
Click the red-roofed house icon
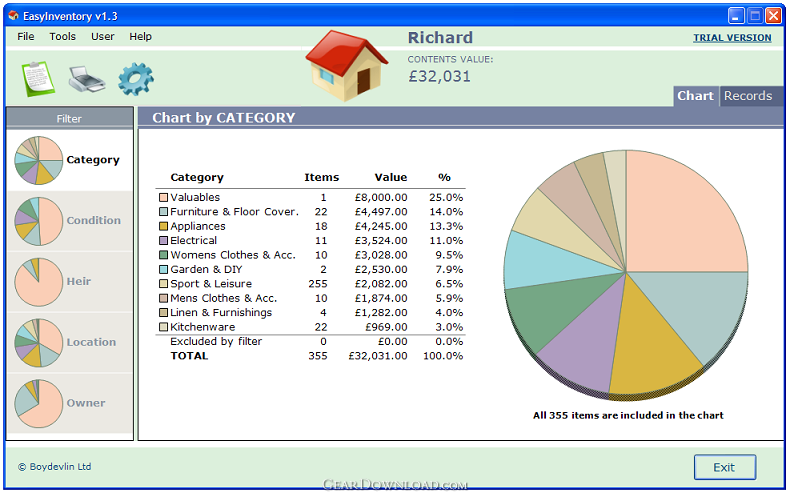(x=347, y=65)
